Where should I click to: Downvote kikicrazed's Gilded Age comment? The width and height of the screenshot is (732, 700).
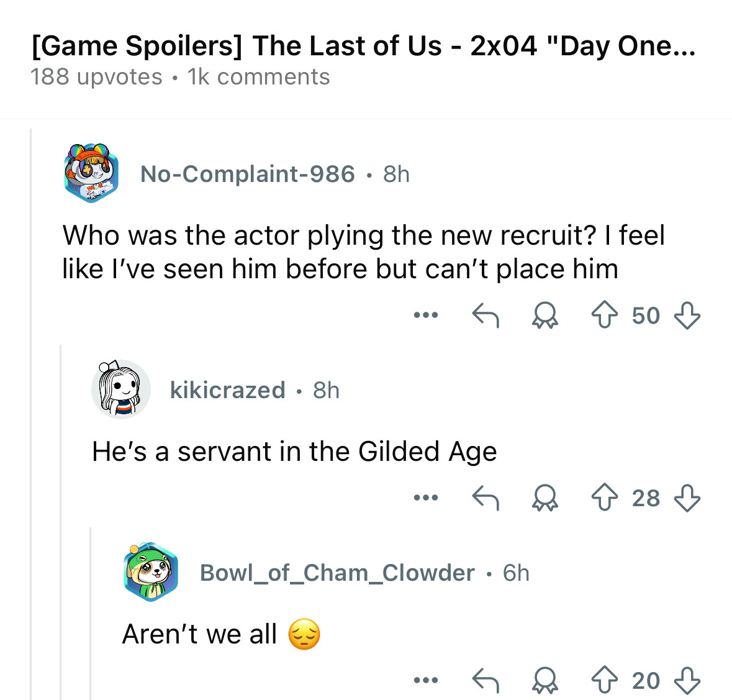click(687, 498)
